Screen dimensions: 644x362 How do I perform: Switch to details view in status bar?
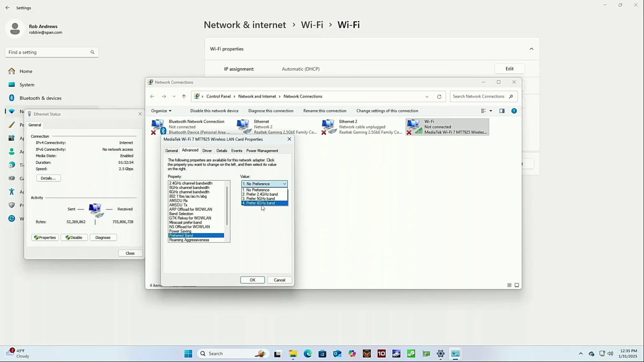point(509,285)
